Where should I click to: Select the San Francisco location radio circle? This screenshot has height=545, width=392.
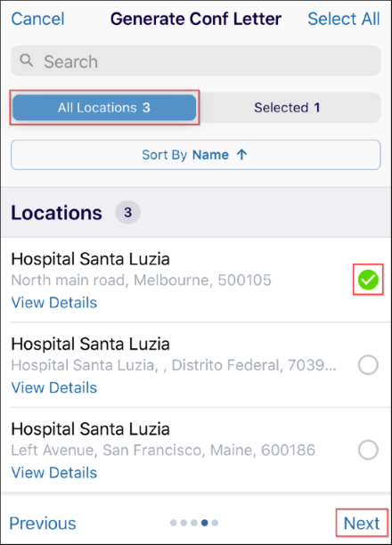point(368,450)
